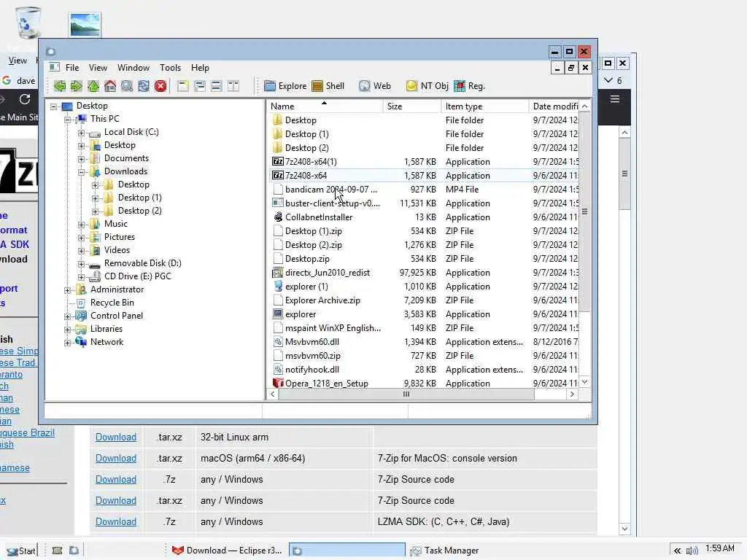Sort the file list by Name column

point(325,106)
